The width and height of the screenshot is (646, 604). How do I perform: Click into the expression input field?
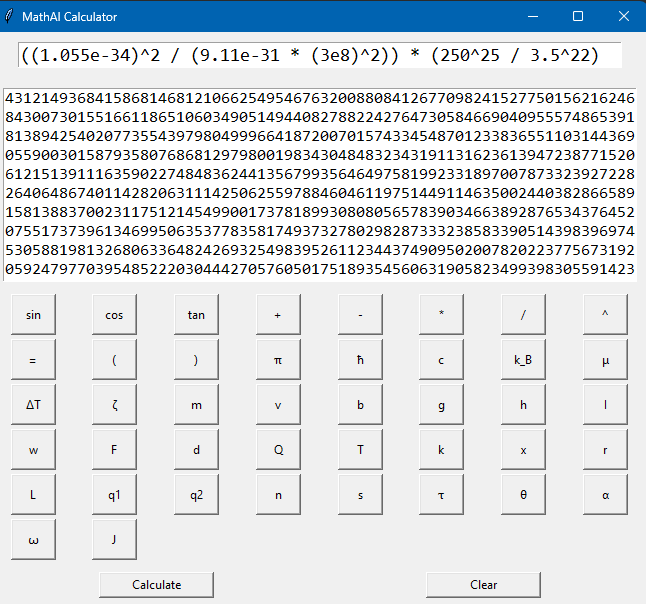320,55
